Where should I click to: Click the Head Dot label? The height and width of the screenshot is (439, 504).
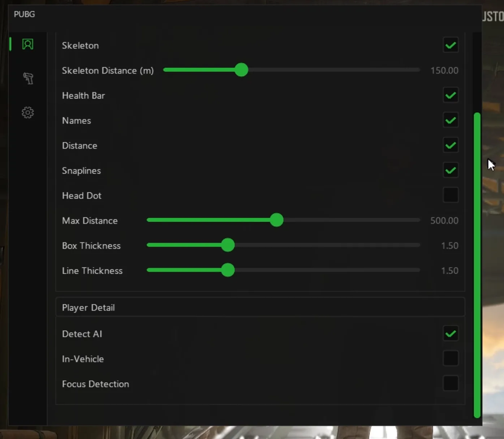click(82, 196)
